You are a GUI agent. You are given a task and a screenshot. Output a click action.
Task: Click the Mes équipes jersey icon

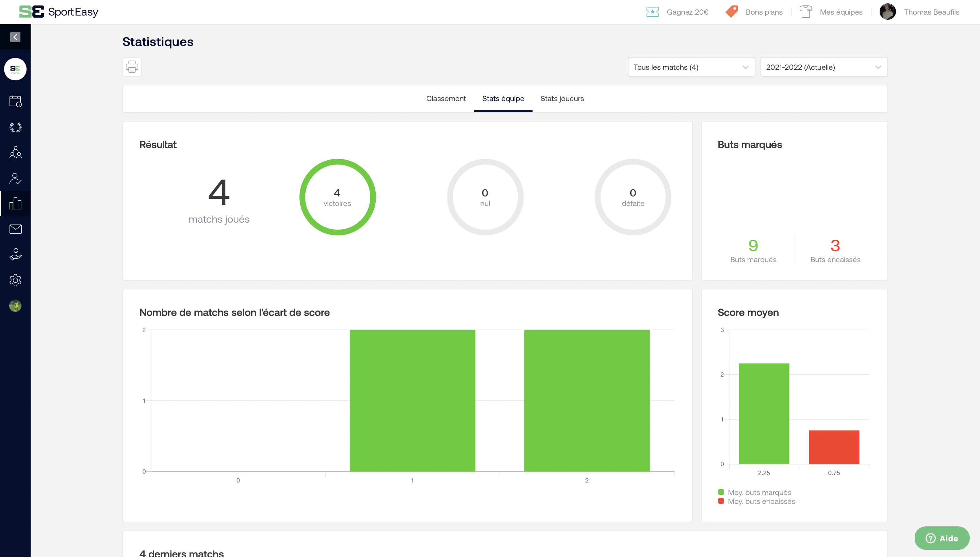point(806,12)
